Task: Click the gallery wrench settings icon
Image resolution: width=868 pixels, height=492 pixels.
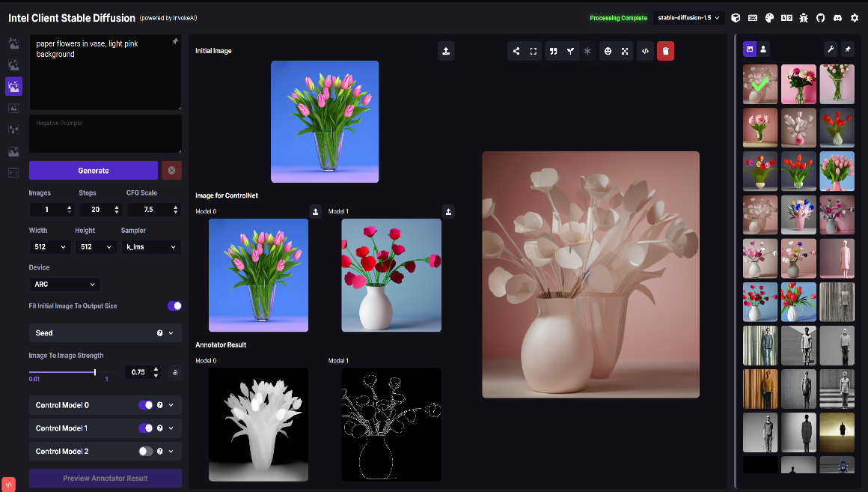Action: click(x=831, y=49)
